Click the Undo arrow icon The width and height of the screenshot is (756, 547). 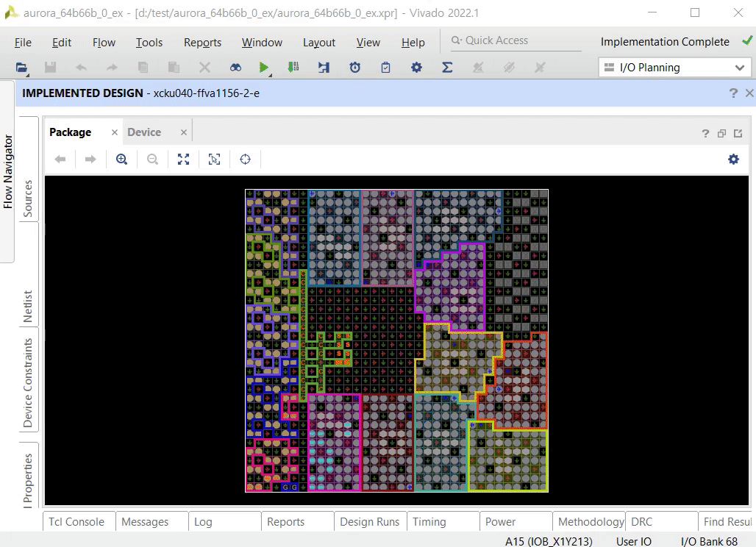[81, 68]
